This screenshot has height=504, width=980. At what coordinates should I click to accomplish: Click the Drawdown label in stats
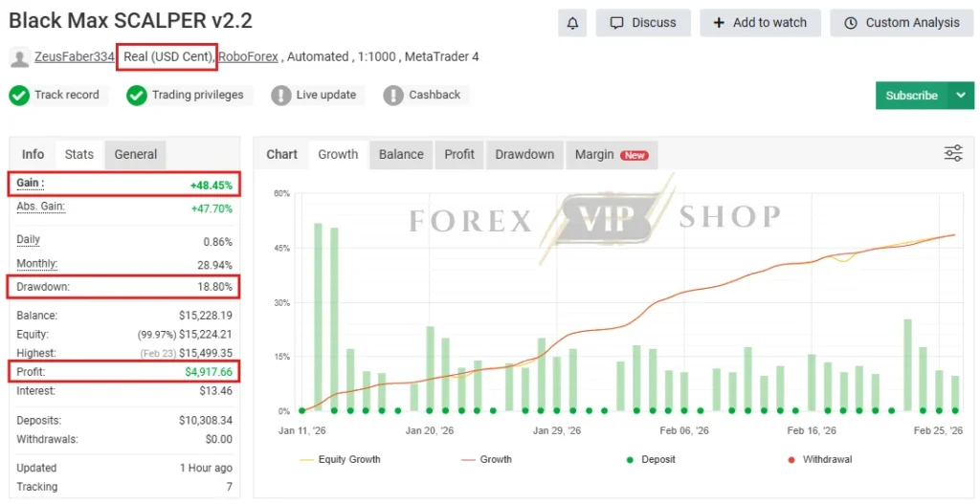coord(43,287)
